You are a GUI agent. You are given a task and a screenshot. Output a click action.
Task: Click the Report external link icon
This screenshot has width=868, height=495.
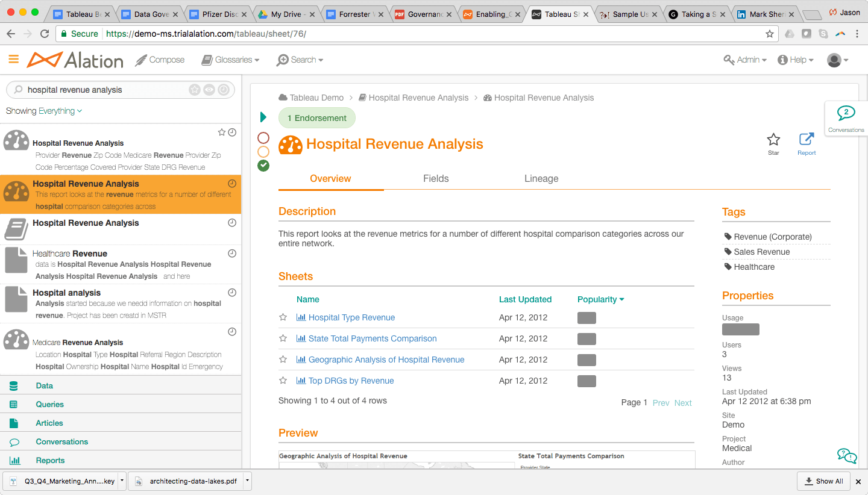[806, 140]
